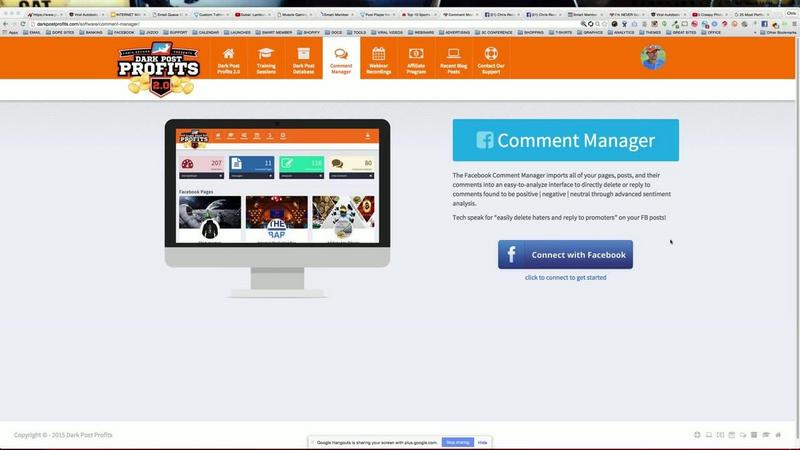Switch to the 25 Most tab
The height and width of the screenshot is (450, 800).
tap(752, 15)
